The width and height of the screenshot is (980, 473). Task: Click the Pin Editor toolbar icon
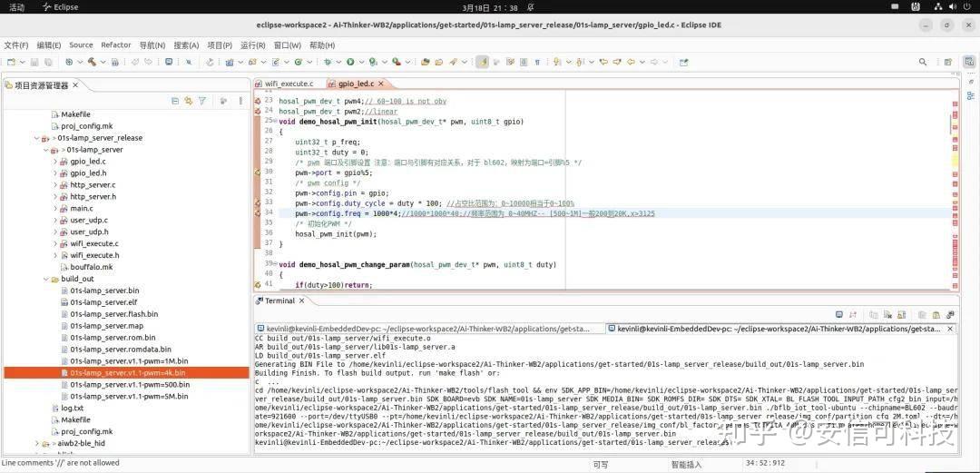[684, 62]
